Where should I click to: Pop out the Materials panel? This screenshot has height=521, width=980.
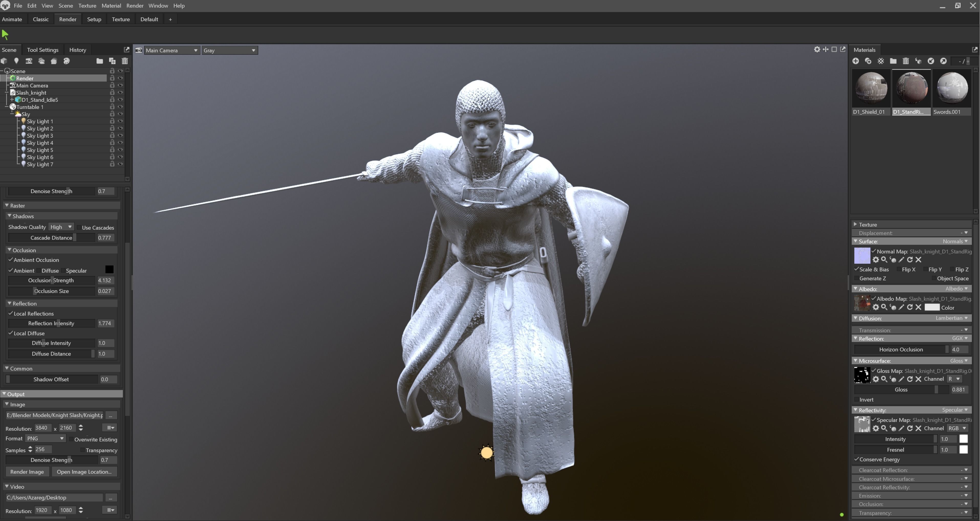tap(975, 50)
